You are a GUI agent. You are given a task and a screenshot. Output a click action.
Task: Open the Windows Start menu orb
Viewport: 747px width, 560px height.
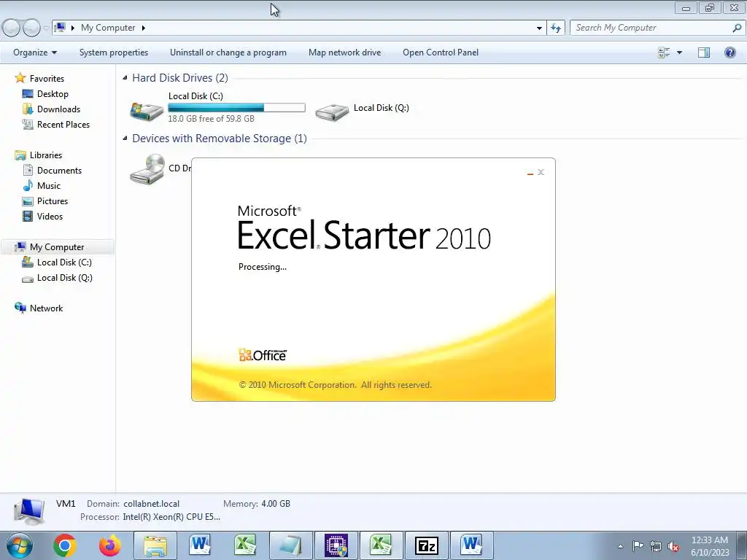(20, 545)
